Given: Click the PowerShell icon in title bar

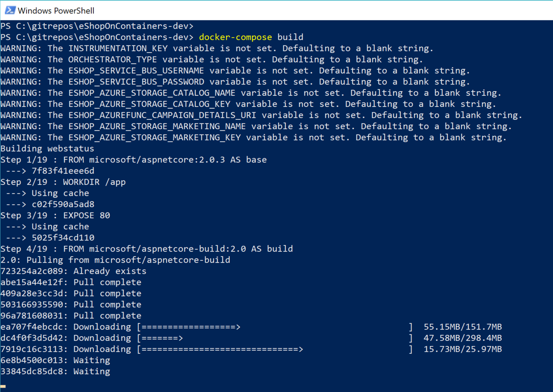Looking at the screenshot, I should click(10, 10).
